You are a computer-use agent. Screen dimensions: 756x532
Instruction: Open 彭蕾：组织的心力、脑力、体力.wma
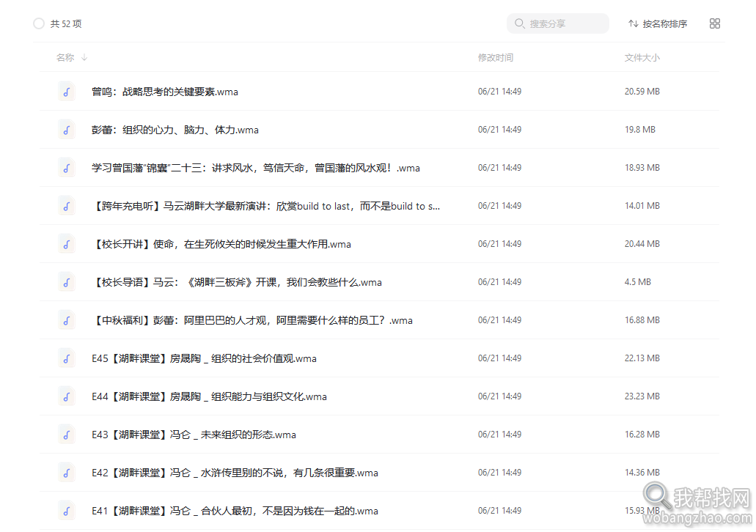click(175, 130)
